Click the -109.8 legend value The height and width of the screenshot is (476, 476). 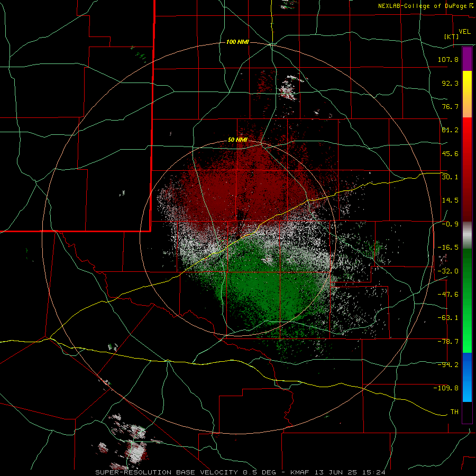click(446, 388)
